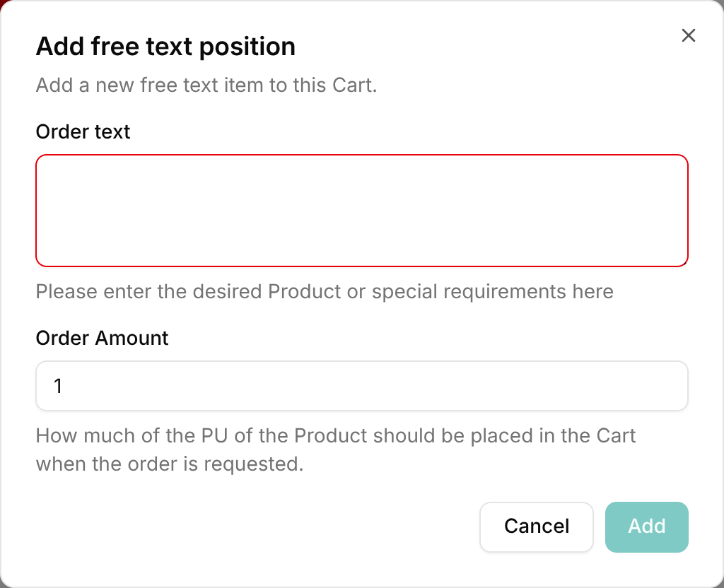This screenshot has height=588, width=724.
Task: Click the field containing the value 1
Action: [x=361, y=386]
